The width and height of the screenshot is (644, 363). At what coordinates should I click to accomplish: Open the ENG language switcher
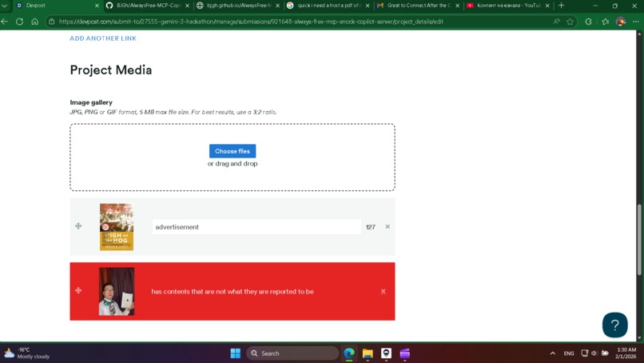(569, 353)
